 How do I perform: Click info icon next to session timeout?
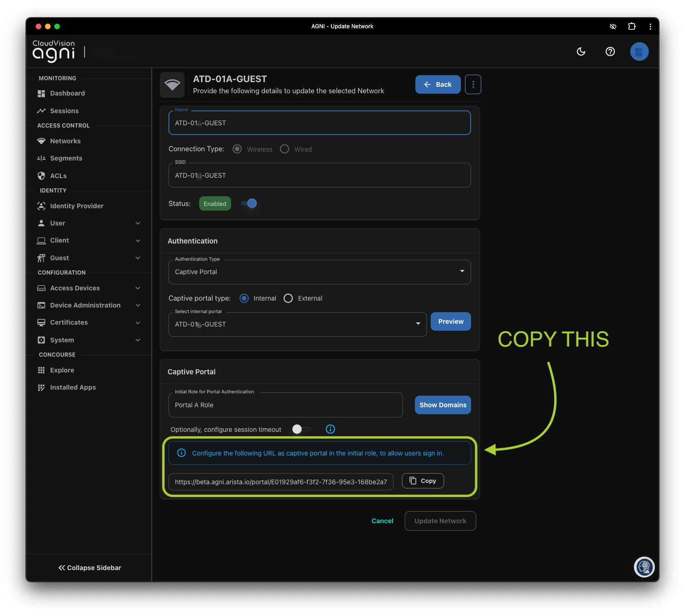point(330,429)
